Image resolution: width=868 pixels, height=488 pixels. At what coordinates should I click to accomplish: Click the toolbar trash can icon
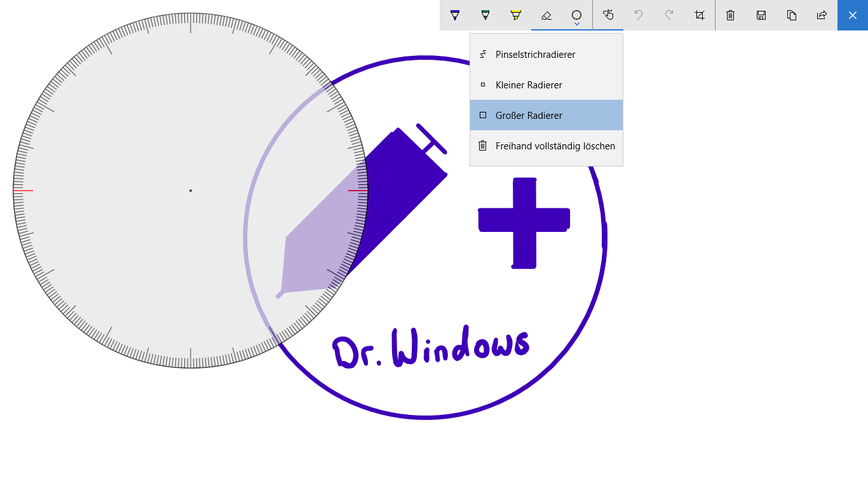731,15
